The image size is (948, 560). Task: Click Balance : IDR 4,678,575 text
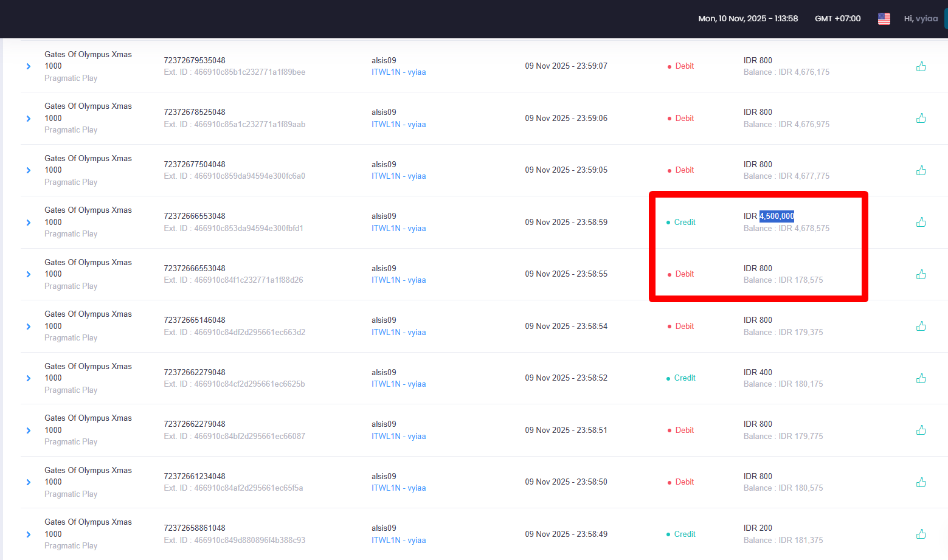click(786, 228)
